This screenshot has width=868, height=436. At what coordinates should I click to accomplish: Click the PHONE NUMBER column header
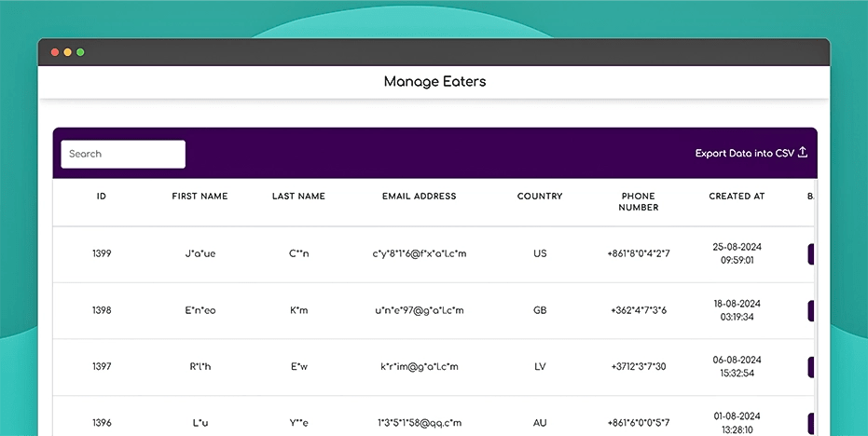point(639,201)
